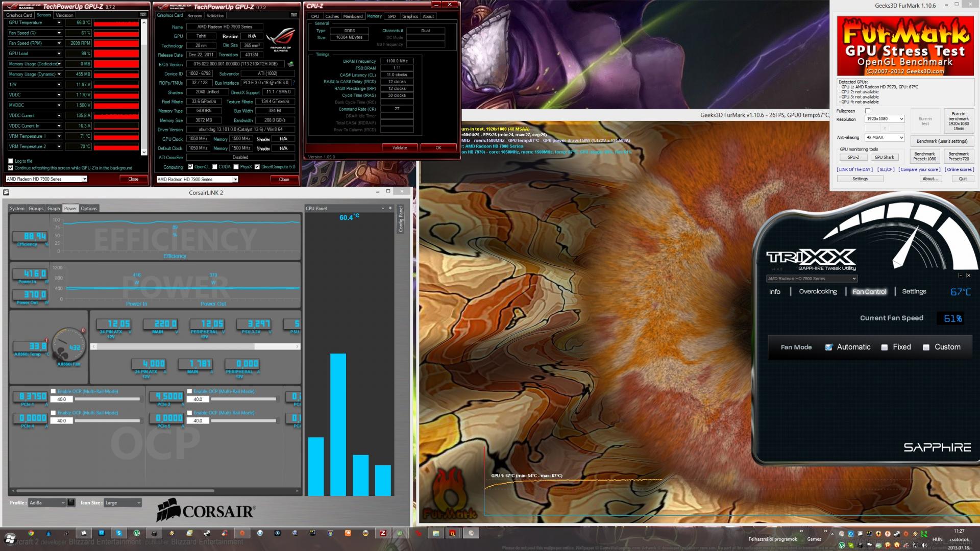This screenshot has width=980, height=551.
Task: Open Google Chrome from the taskbar
Action: point(31,533)
